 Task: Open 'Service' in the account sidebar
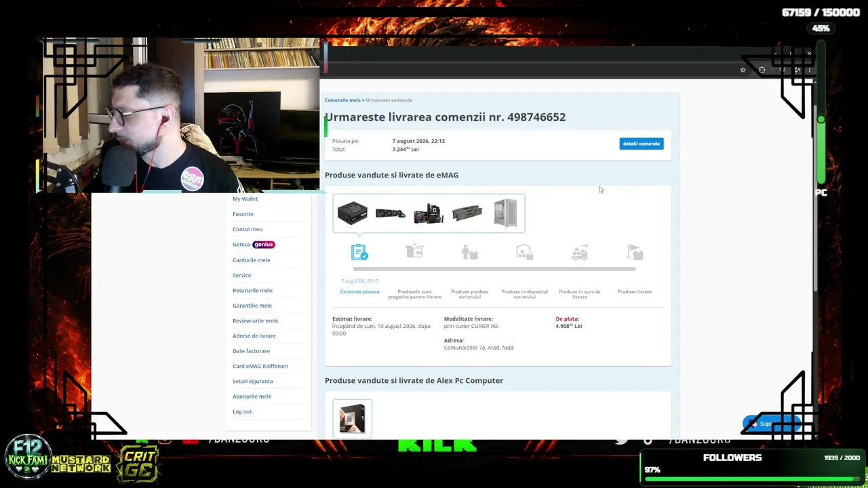(x=242, y=275)
